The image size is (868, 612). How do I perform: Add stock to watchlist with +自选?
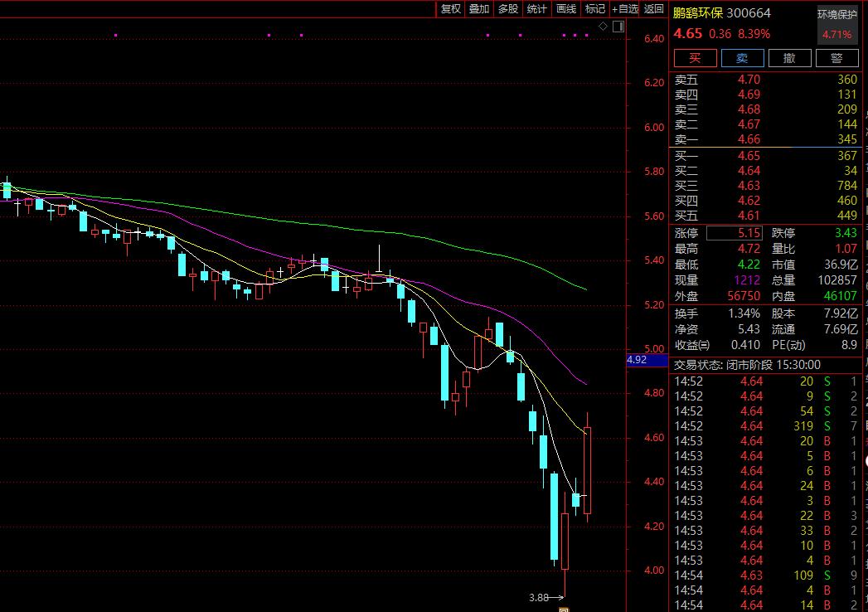(625, 9)
